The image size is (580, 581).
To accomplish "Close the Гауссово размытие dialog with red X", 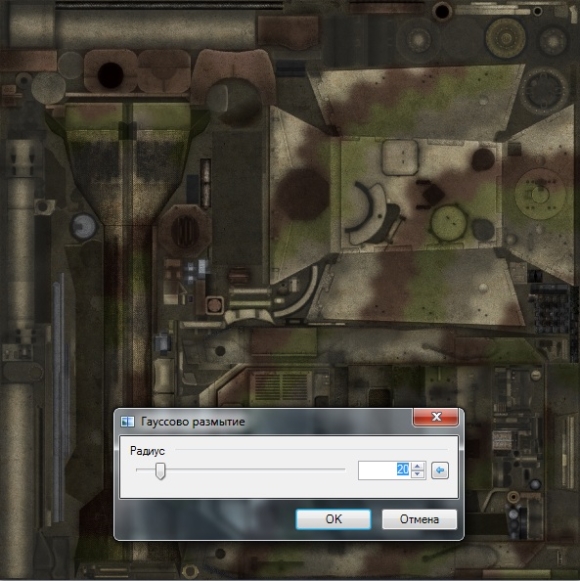I will (436, 417).
